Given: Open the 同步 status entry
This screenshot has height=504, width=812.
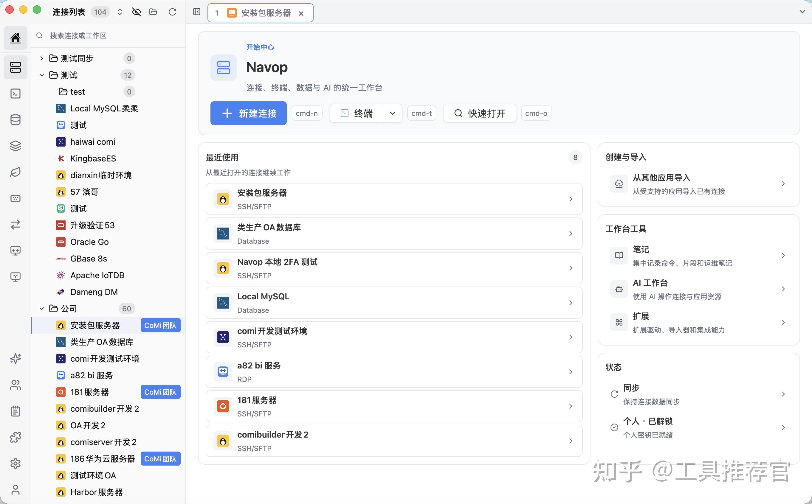Looking at the screenshot, I should click(699, 394).
